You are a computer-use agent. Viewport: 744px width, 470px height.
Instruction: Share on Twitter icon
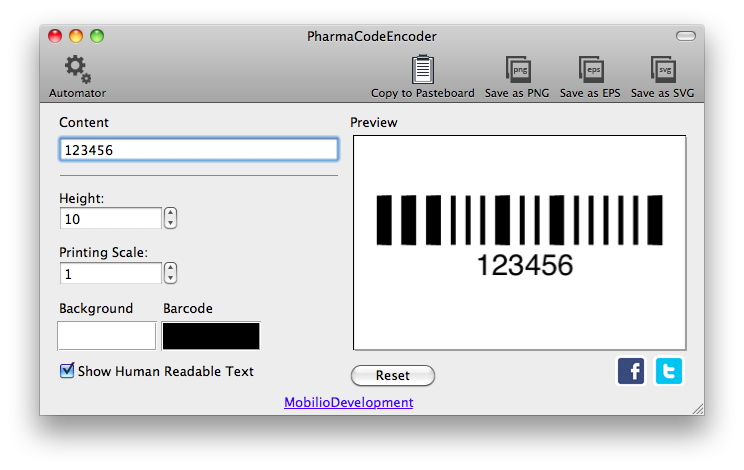click(669, 371)
